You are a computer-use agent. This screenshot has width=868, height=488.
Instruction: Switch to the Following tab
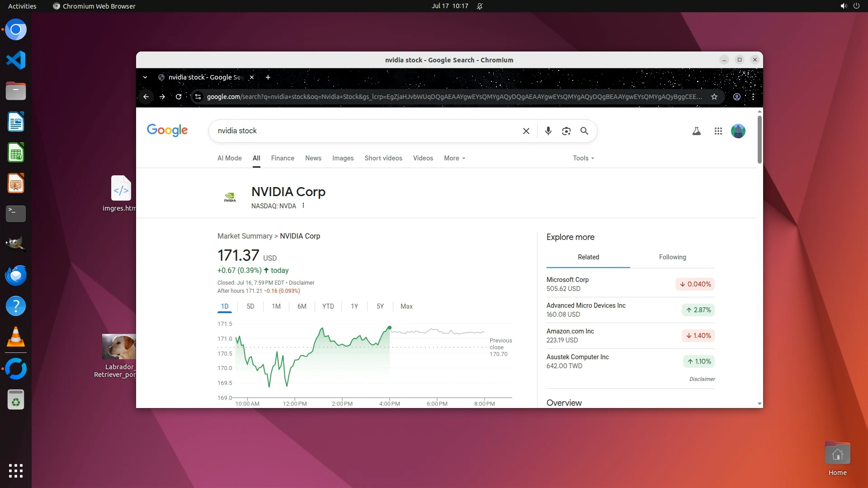(672, 257)
